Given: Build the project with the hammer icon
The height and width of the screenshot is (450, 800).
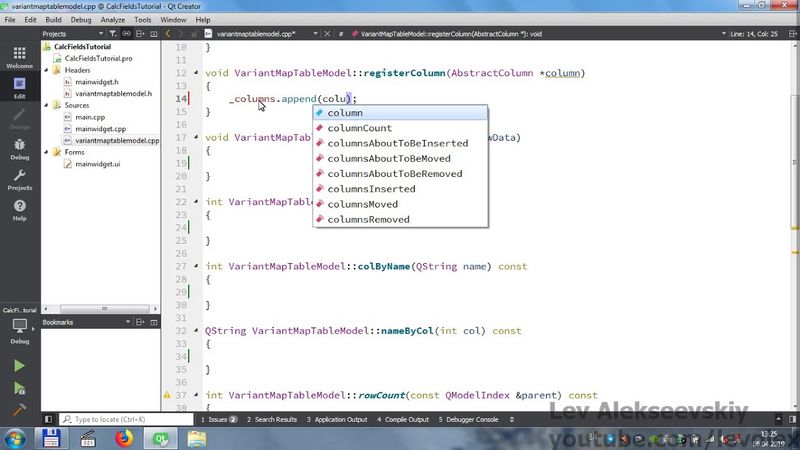Looking at the screenshot, I should click(19, 410).
